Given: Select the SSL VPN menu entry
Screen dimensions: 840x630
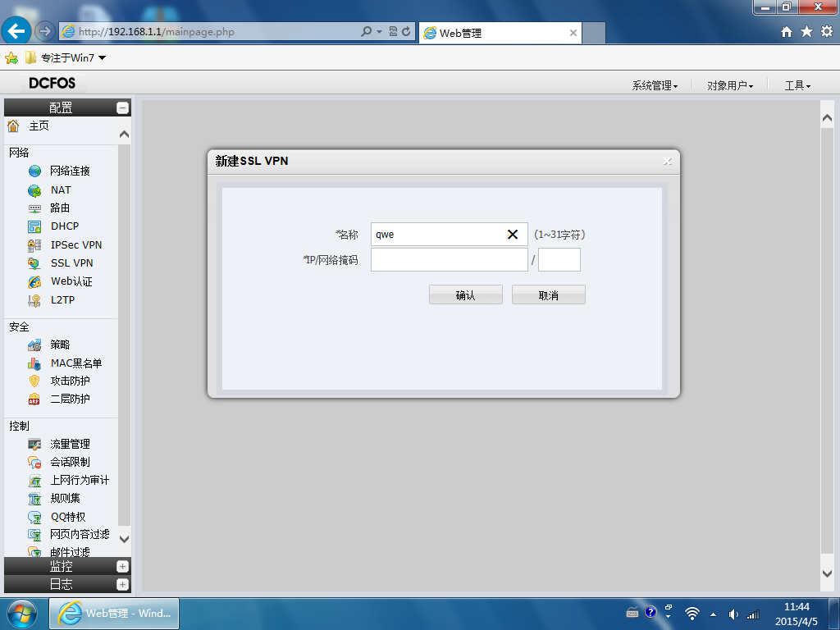Looking at the screenshot, I should point(72,263).
